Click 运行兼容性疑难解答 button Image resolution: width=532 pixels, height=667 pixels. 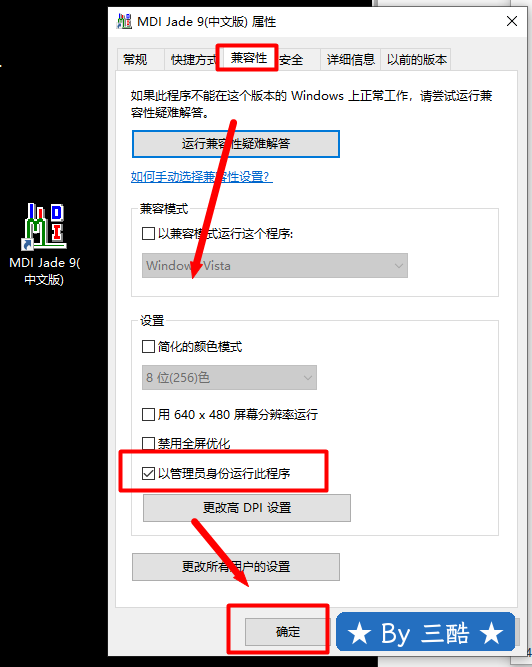tap(236, 144)
